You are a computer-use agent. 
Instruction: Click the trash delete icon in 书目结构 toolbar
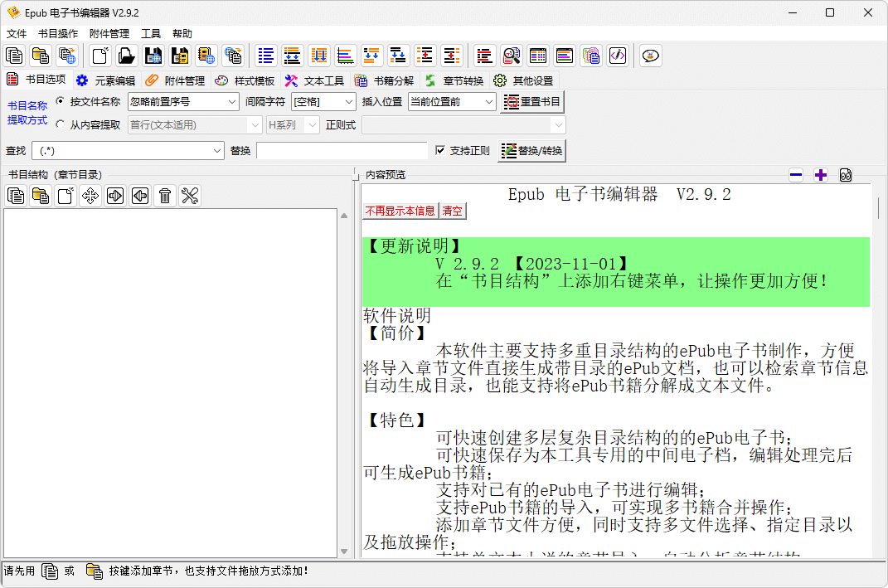(x=165, y=196)
